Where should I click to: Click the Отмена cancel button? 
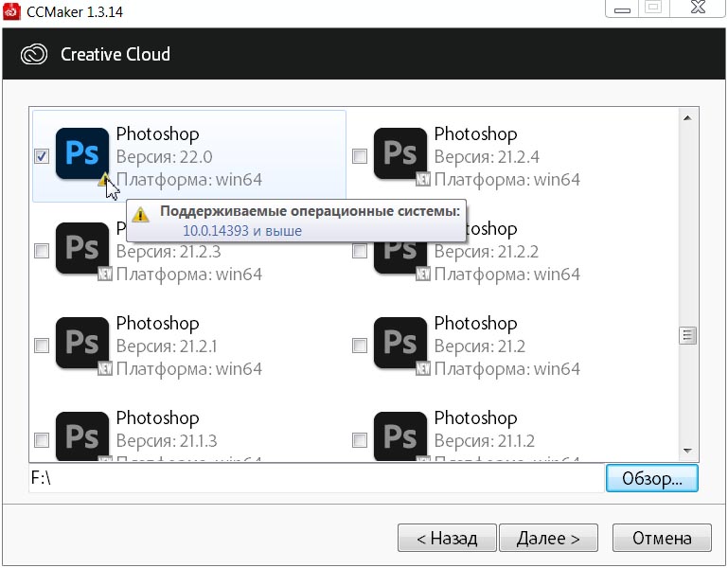[x=662, y=538]
